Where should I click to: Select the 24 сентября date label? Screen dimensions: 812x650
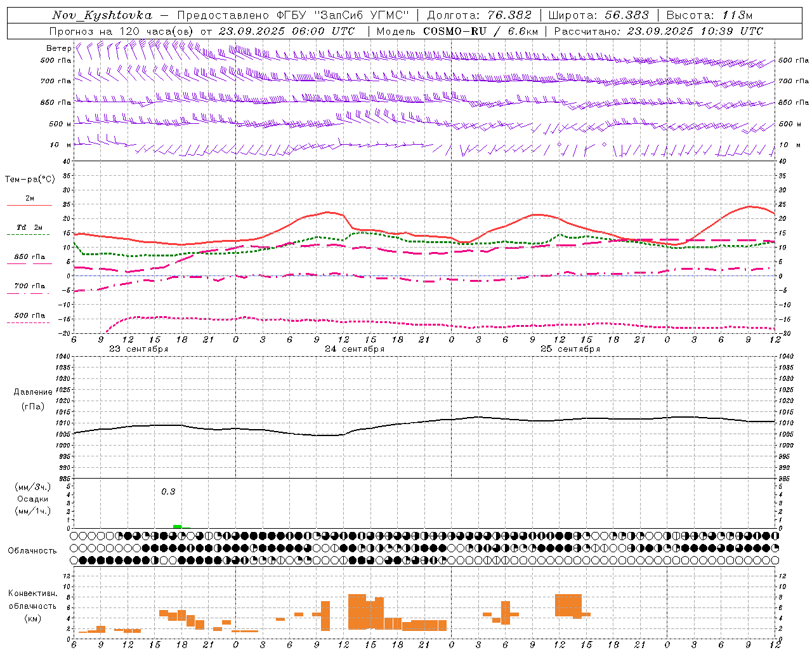coord(355,349)
